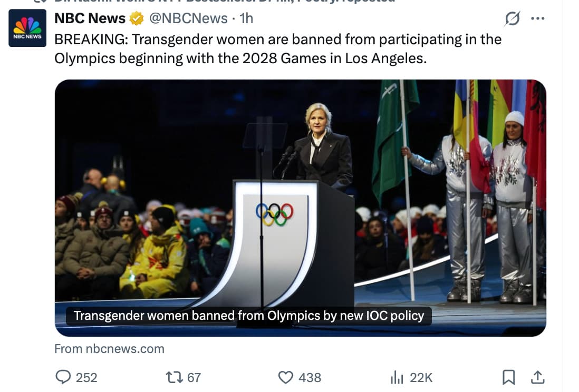
Task: Visit the 'From nbcnews.com' source link
Action: pos(109,349)
